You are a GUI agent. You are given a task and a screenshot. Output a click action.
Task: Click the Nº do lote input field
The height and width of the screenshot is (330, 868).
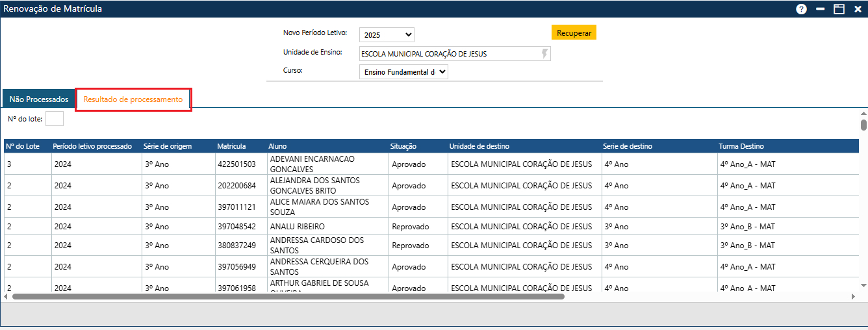55,119
